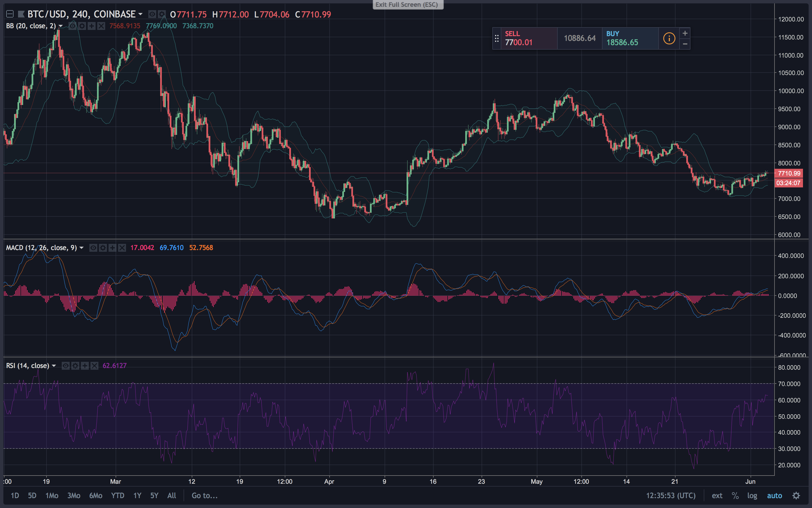
Task: Click the MACD histogram value 17.0042
Action: 142,248
